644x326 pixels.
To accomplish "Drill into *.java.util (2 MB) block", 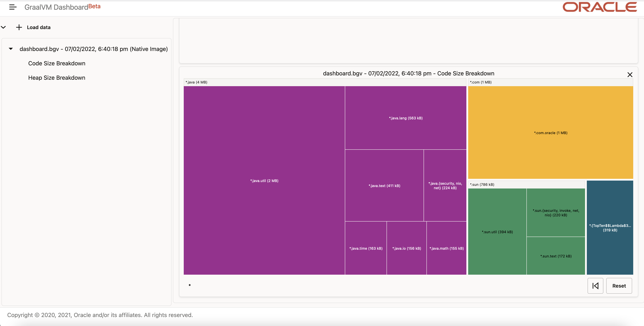I will (264, 180).
